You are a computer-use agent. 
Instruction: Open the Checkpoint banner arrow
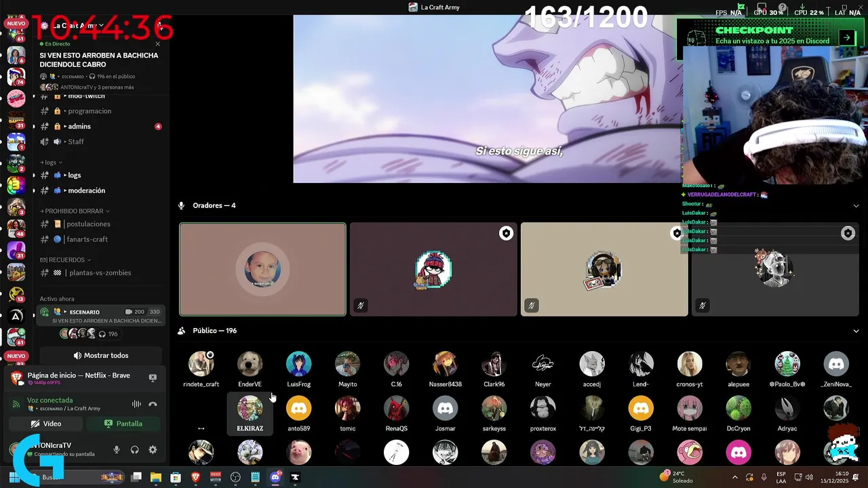pos(846,38)
